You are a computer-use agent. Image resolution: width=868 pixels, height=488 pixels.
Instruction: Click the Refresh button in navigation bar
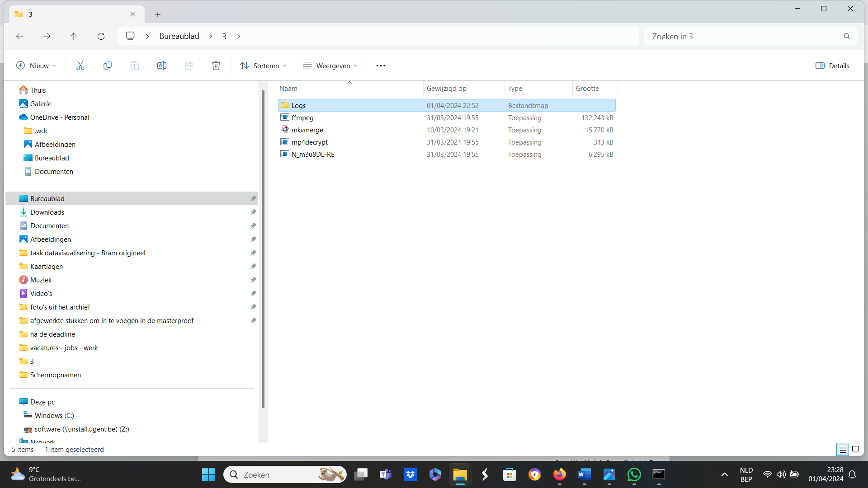(x=101, y=36)
